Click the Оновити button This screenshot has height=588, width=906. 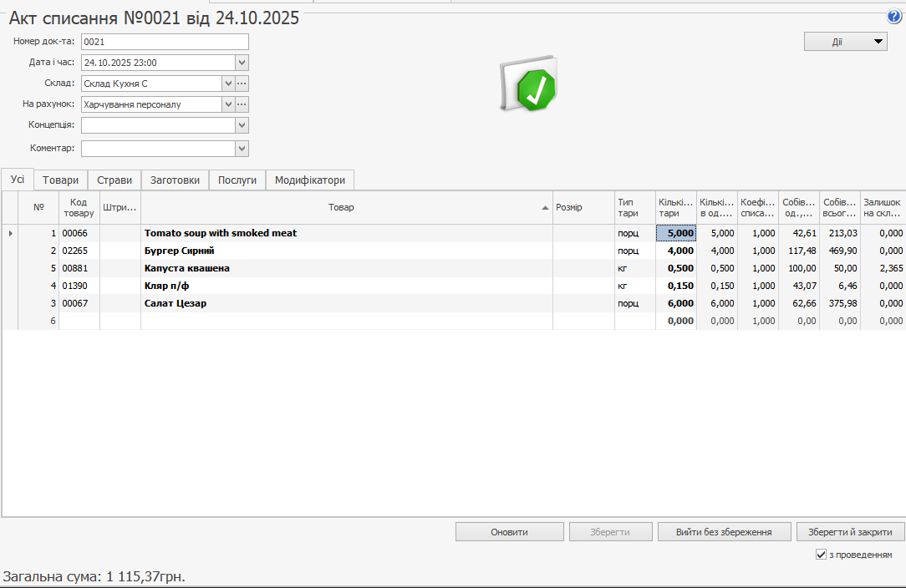[509, 532]
